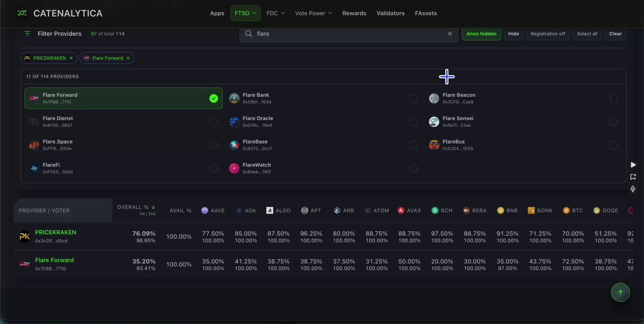
Task: Open the FTSO dropdown menu
Action: tap(245, 13)
